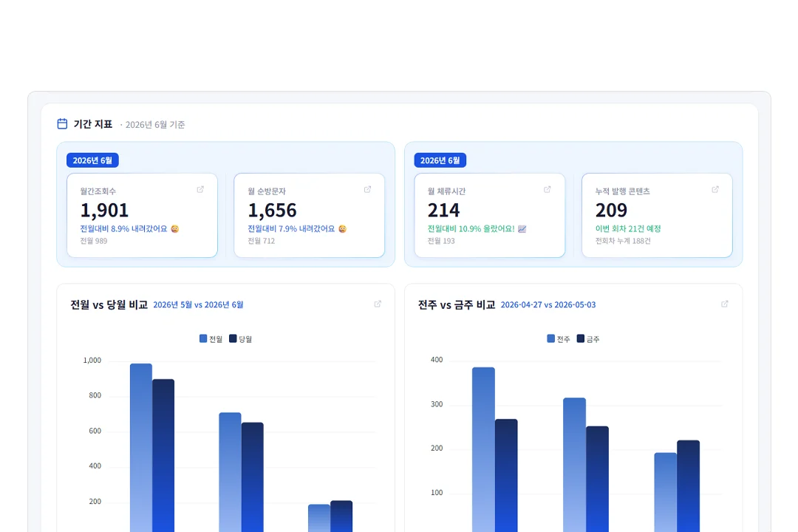Toggle the 전월 legend series
This screenshot has width=798, height=532.
[x=211, y=339]
